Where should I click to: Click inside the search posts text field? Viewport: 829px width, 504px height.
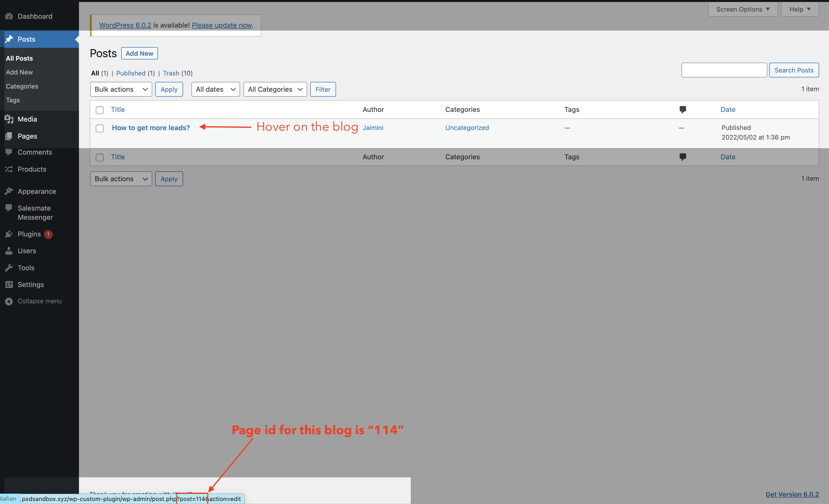point(724,70)
